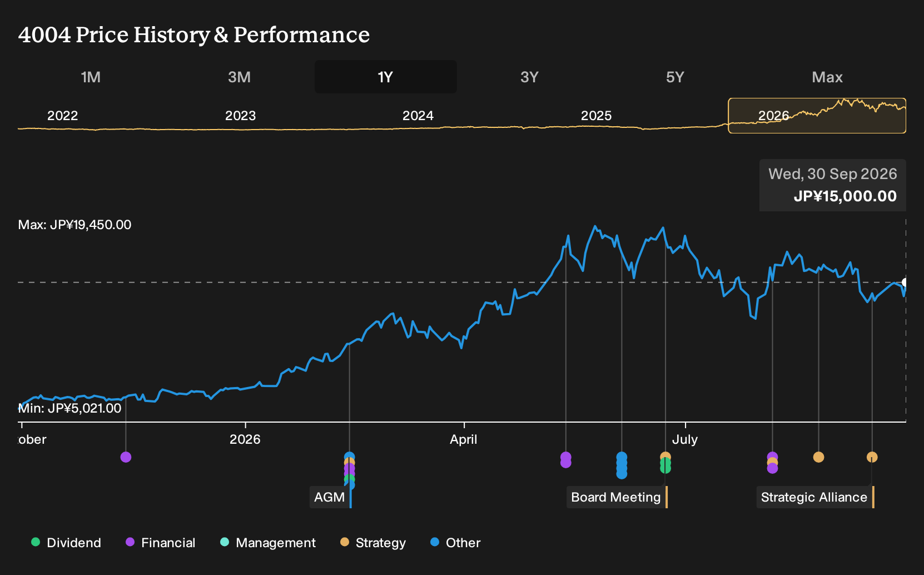Open the 5Y range tab
This screenshot has height=575, width=924.
[x=675, y=77]
